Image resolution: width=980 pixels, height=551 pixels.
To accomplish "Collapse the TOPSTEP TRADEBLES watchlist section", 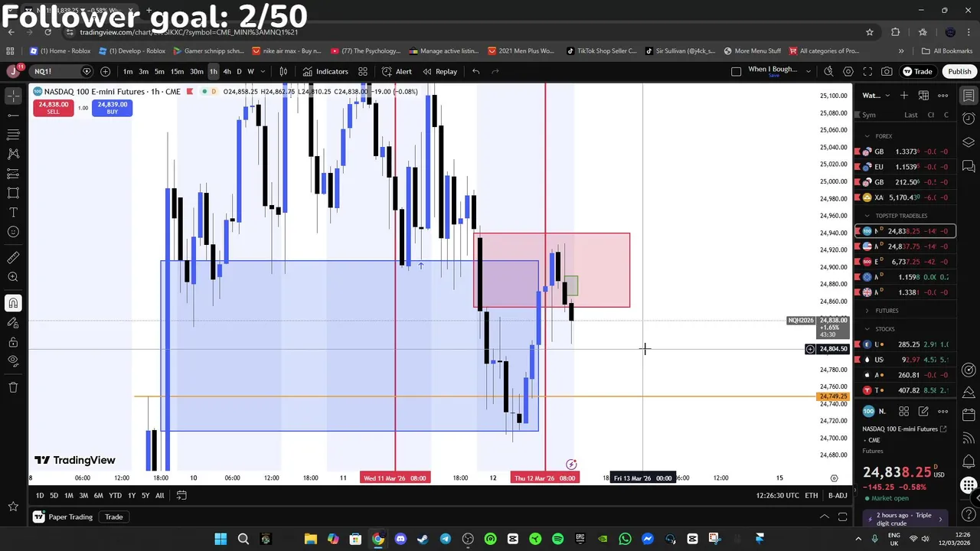I will click(x=867, y=216).
